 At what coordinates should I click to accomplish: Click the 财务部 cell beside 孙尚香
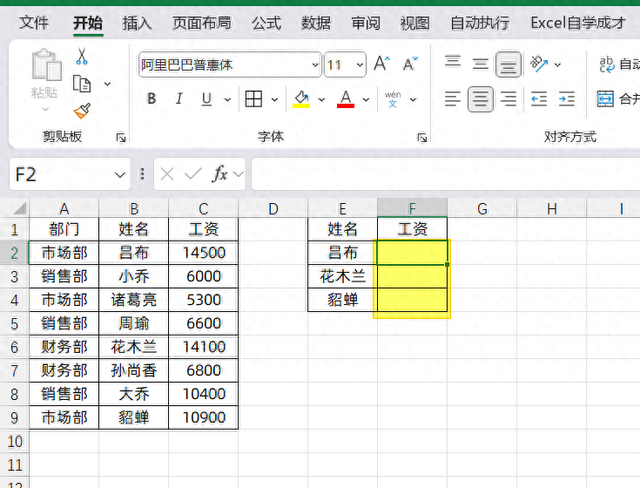[x=64, y=370]
